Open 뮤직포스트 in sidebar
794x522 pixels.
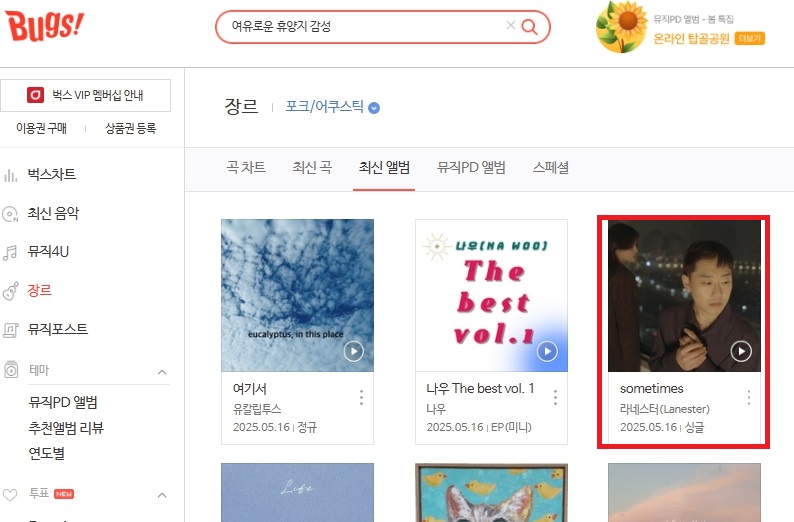(x=58, y=329)
